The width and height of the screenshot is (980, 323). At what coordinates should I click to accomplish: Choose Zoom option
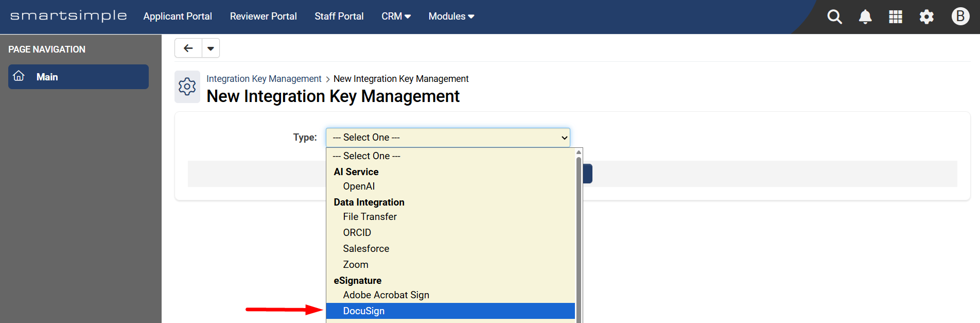[x=450, y=265]
